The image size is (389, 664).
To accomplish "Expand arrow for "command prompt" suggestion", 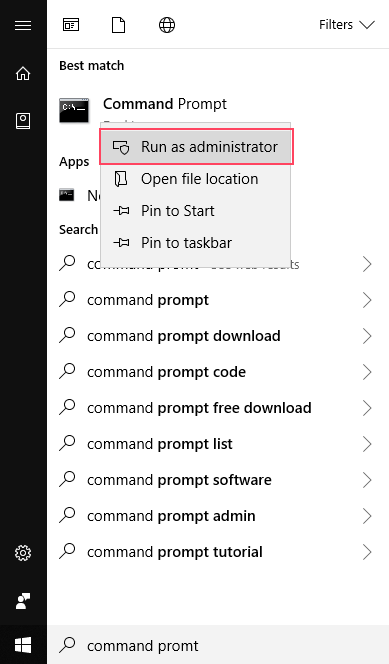I will point(367,300).
